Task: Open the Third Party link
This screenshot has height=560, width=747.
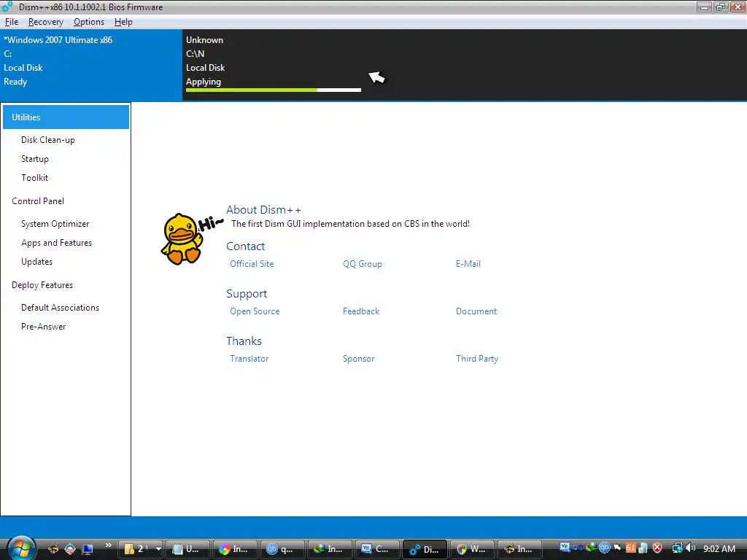Action: click(477, 359)
